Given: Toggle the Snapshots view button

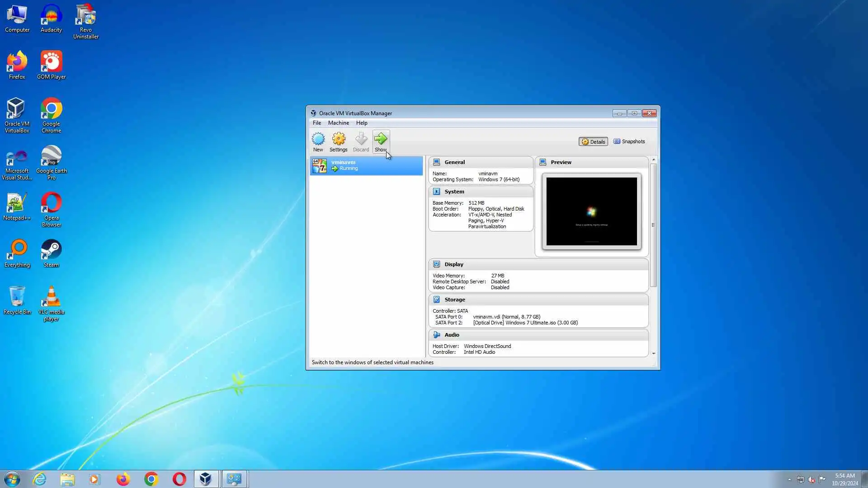Looking at the screenshot, I should [629, 141].
